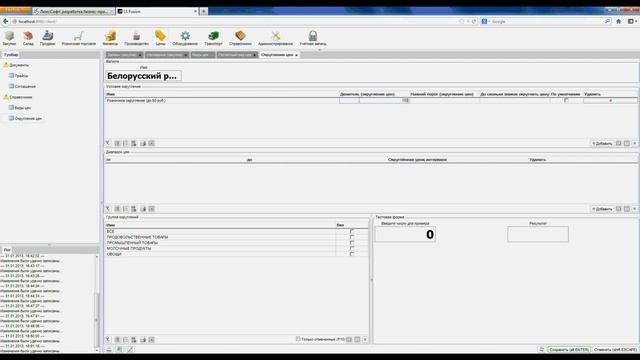Open the Цены price tag icon
Screen dimensions: 640x360
tap(160, 36)
